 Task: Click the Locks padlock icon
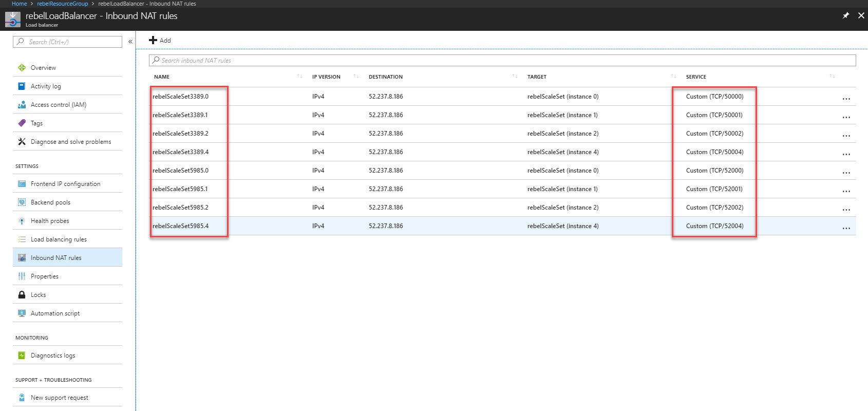[x=22, y=294]
